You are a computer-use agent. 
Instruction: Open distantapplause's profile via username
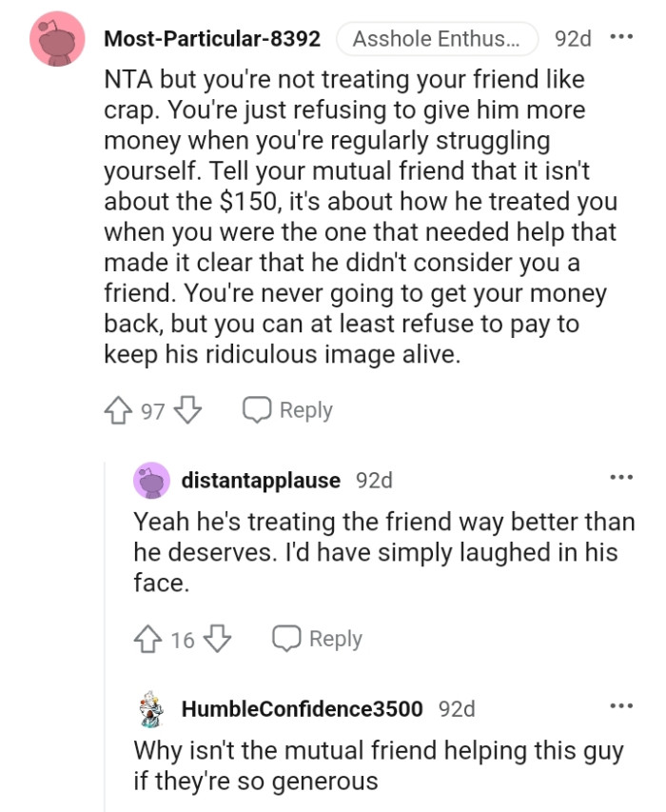tap(262, 481)
